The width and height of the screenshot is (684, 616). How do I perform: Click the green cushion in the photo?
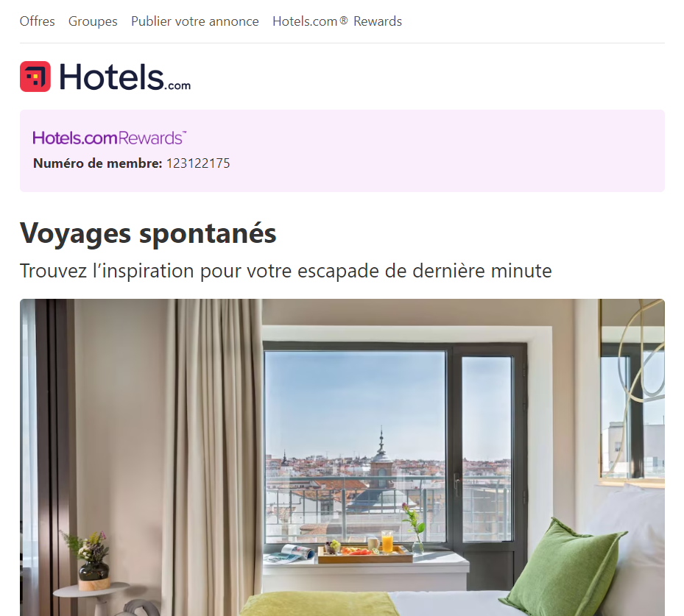point(565,569)
